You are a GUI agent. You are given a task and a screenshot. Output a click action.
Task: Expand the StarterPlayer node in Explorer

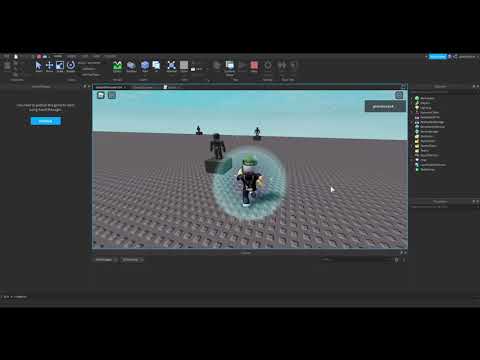point(413,146)
